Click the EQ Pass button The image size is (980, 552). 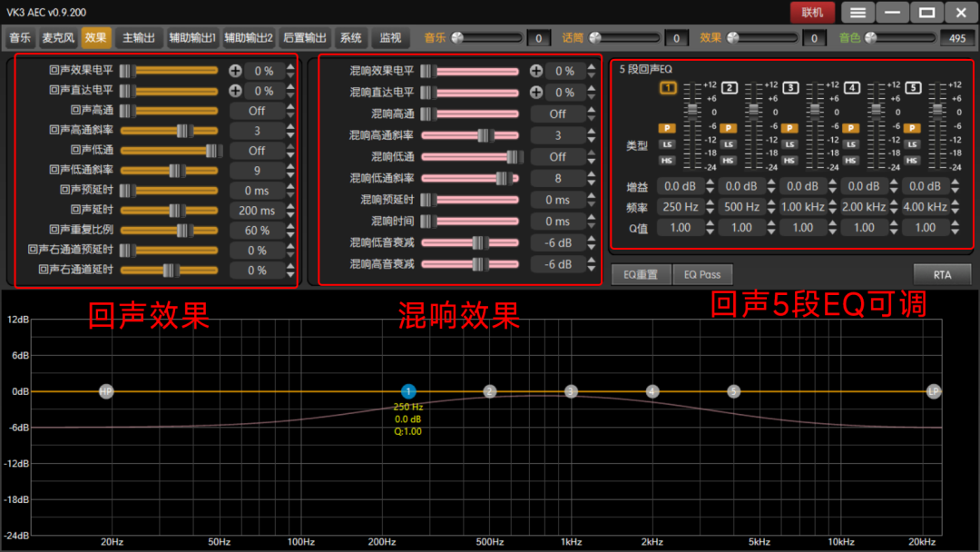tap(701, 274)
